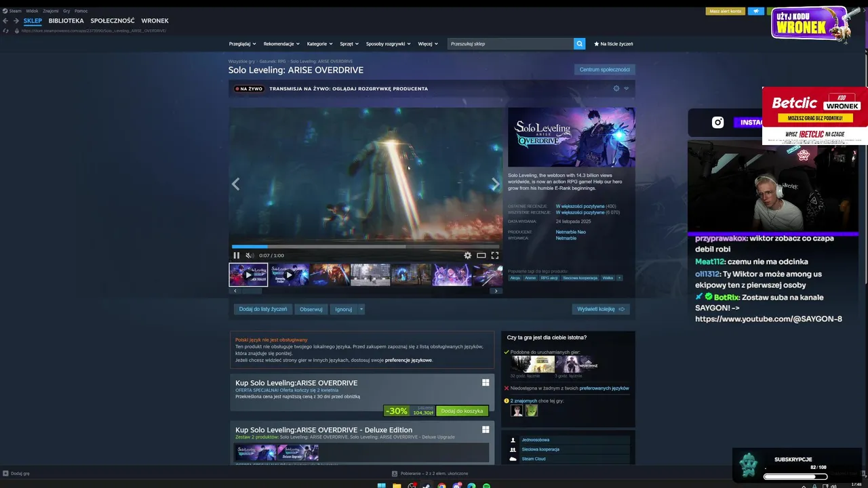Viewport: 868px width, 488px height.
Task: Click the Anime tag
Action: click(530, 278)
